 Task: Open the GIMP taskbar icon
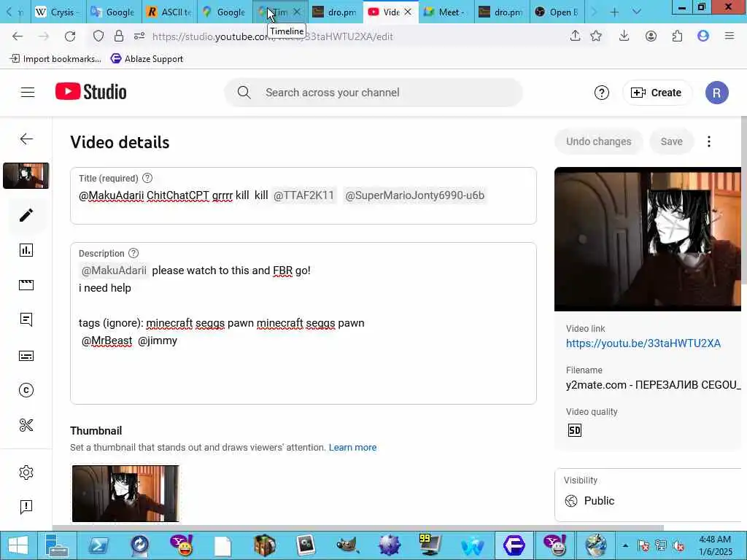pyautogui.click(x=347, y=545)
